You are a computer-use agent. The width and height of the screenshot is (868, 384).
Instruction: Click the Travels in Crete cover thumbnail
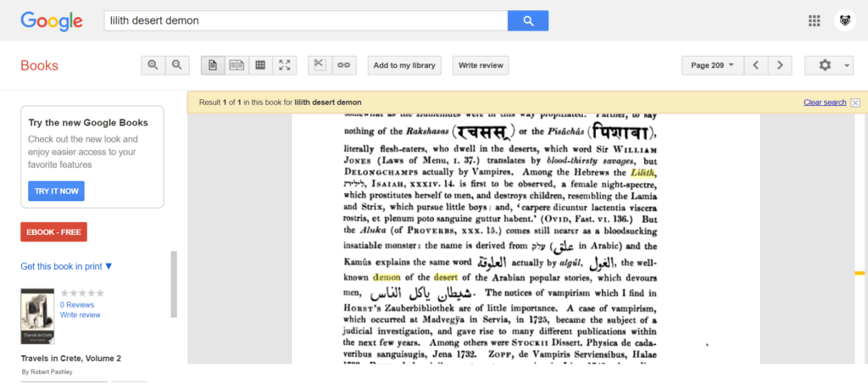37,316
